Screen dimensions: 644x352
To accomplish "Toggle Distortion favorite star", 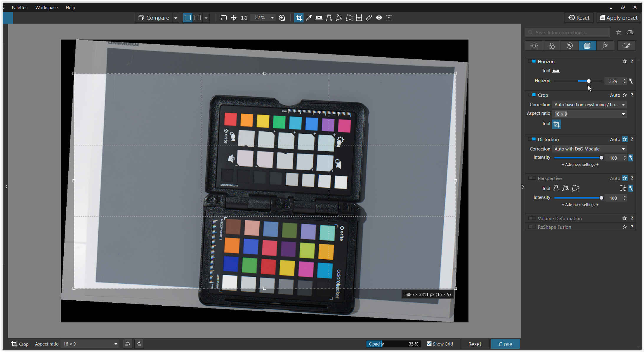I will [625, 139].
